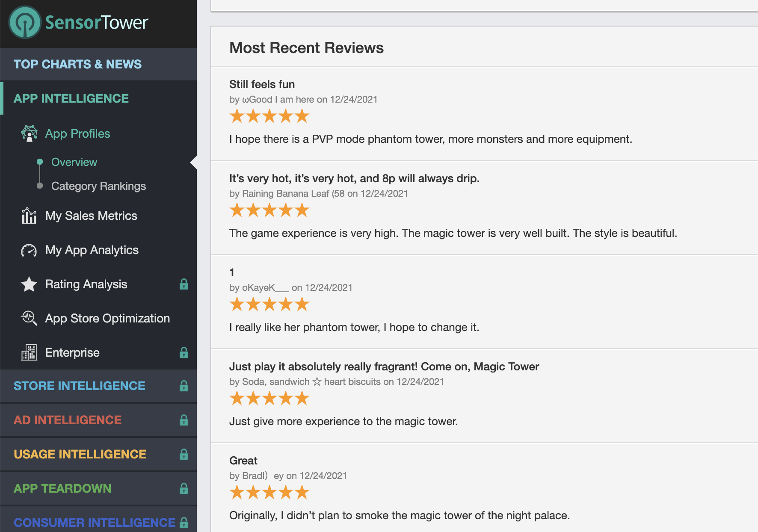Open the App Teardown menu section

62,488
